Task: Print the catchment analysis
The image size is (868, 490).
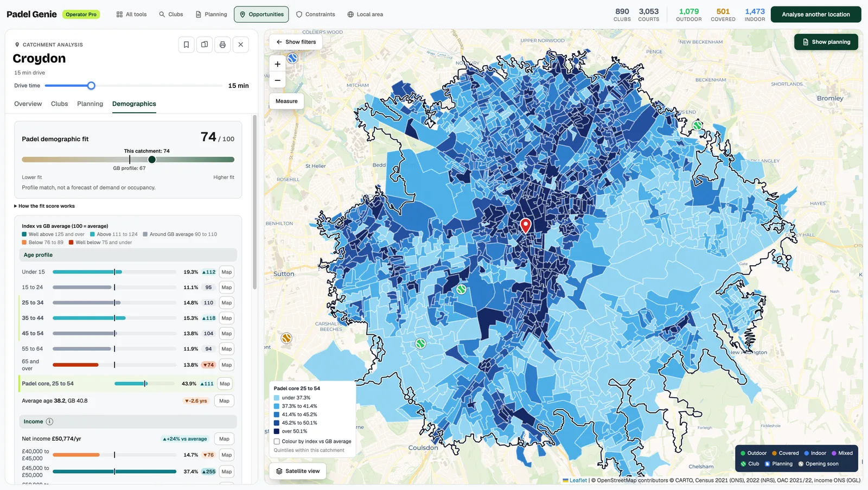Action: 222,44
